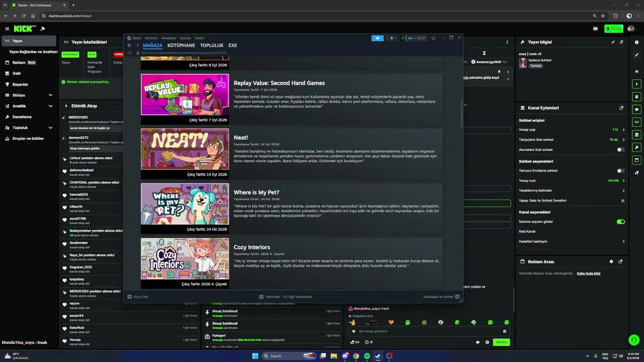Image resolution: width=644 pixels, height=362 pixels.
Task: Open the Cozy Interiors game thumbnail
Action: click(185, 259)
